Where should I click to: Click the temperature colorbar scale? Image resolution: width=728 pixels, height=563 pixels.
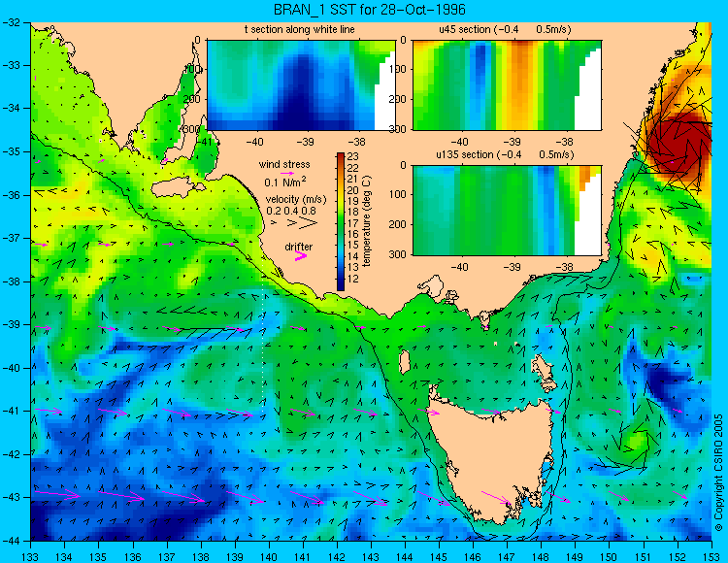point(341,221)
